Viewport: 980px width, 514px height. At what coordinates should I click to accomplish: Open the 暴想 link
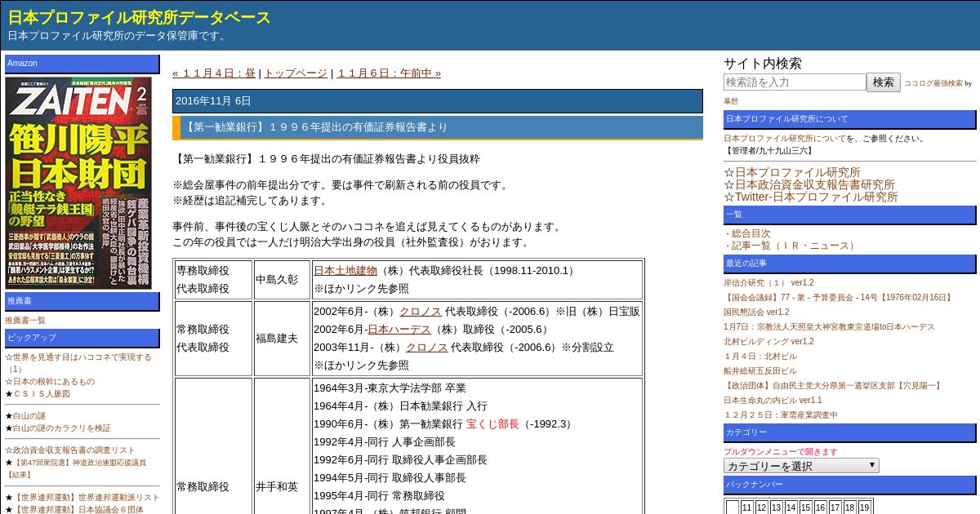tap(730, 101)
